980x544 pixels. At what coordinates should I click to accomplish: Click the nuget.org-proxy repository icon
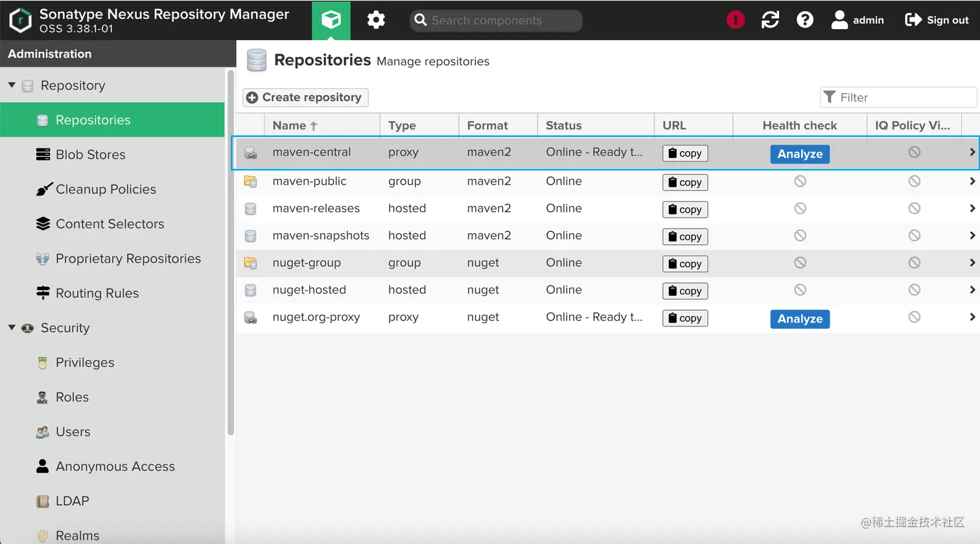[x=250, y=317]
